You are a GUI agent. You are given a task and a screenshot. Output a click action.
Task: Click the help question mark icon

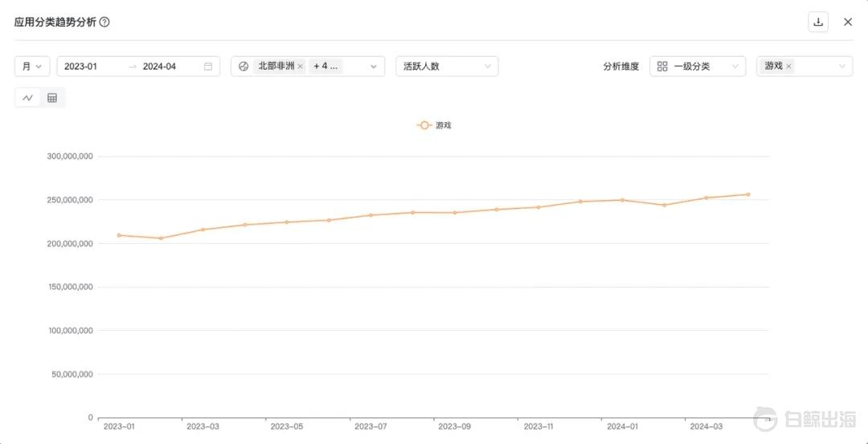(x=104, y=22)
